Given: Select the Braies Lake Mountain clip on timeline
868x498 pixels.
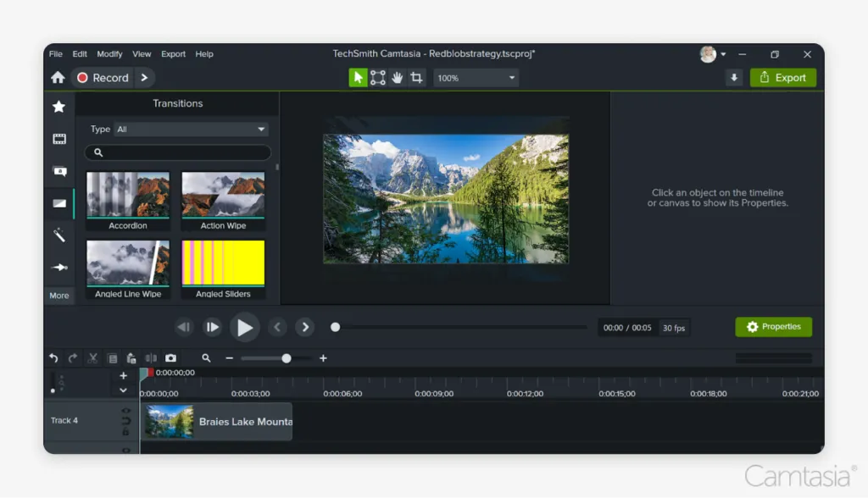Looking at the screenshot, I should click(216, 422).
